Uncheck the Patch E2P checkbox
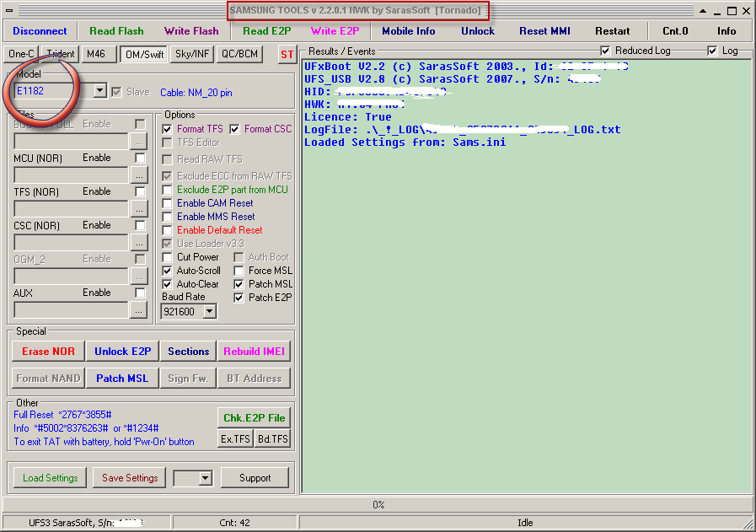756x532 pixels. click(239, 298)
